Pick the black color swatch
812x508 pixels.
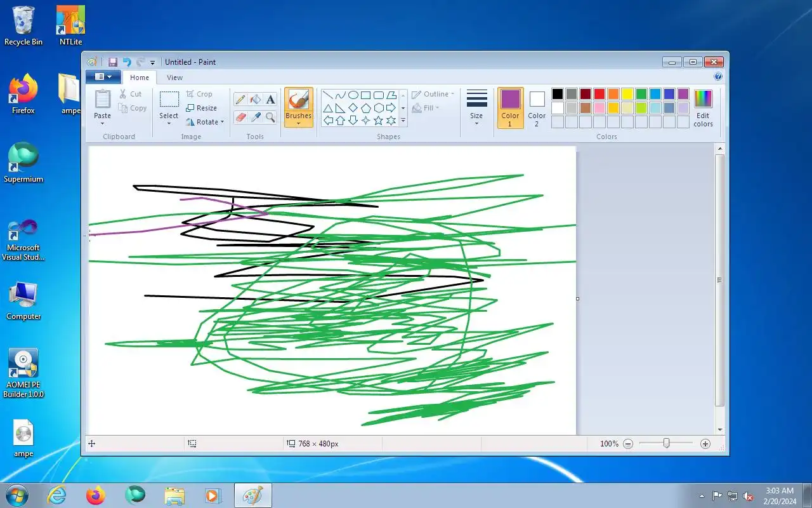[558, 94]
